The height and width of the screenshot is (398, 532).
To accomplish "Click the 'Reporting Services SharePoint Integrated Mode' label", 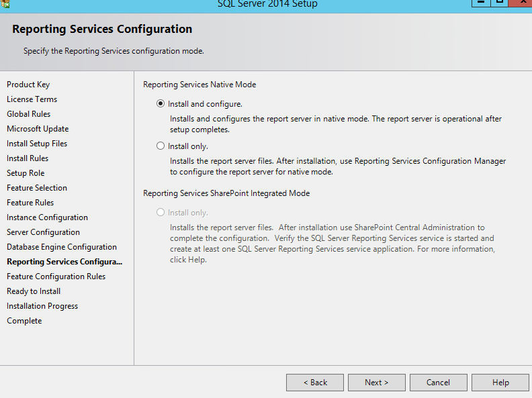I will pyautogui.click(x=226, y=193).
